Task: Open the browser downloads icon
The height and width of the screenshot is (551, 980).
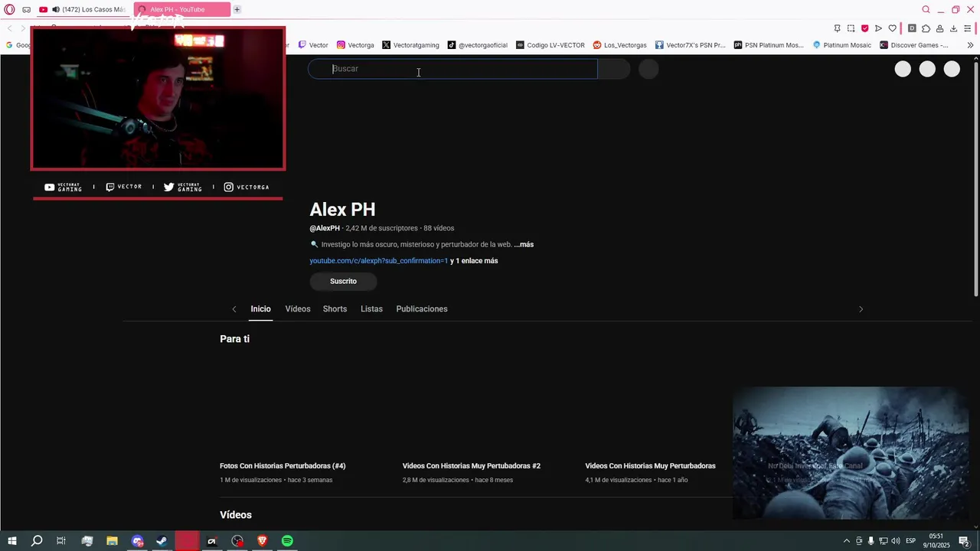Action: pyautogui.click(x=953, y=28)
